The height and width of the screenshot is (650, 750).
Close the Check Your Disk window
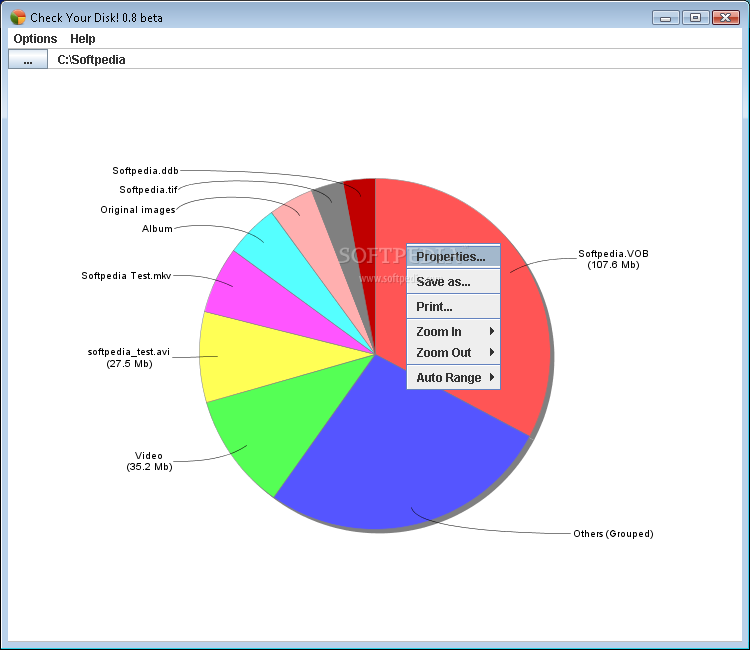tap(726, 18)
